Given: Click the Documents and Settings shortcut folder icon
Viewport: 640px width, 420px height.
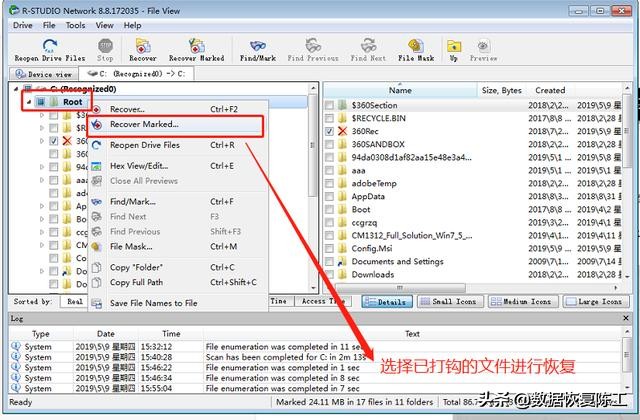Looking at the screenshot, I should 342,262.
